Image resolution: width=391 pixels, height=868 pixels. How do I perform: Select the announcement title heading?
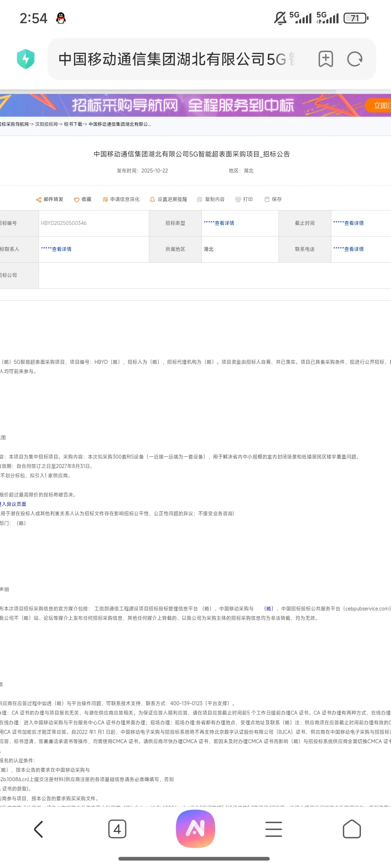pos(192,154)
